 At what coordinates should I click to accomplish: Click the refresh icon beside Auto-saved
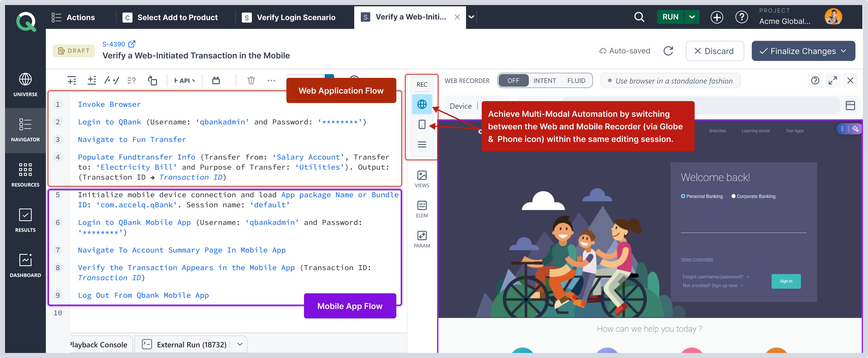(668, 51)
